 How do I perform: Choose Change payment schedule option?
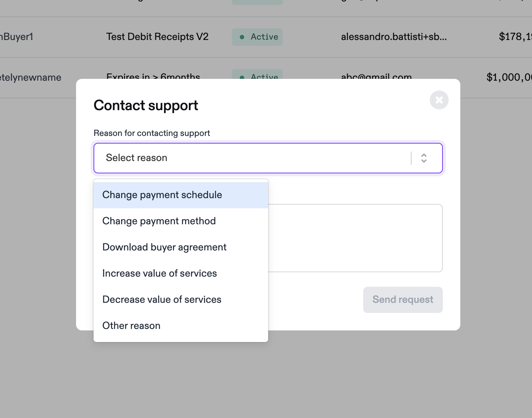tap(181, 195)
